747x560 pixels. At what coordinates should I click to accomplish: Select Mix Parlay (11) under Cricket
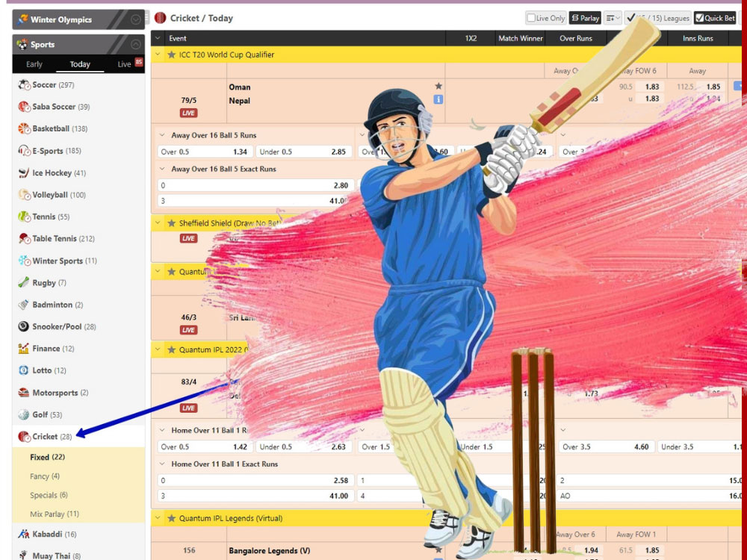point(55,514)
